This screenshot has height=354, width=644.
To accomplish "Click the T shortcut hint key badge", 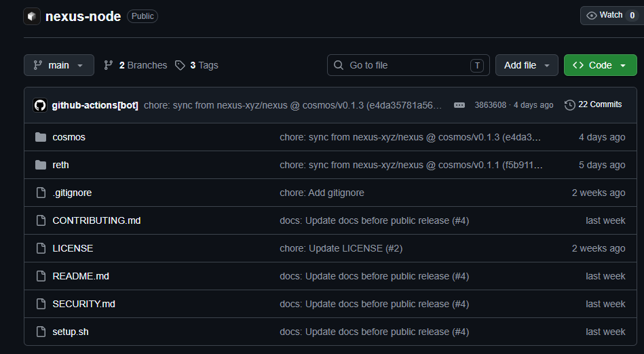I will tap(477, 65).
